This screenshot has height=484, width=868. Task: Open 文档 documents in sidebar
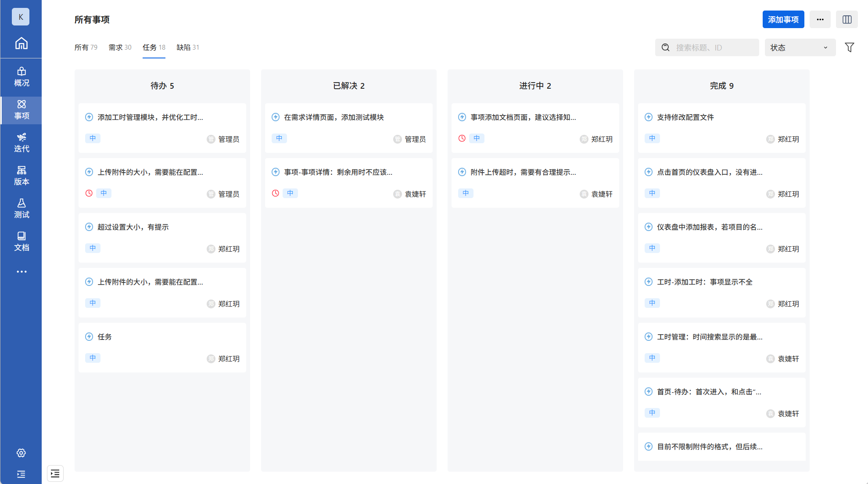(x=21, y=242)
